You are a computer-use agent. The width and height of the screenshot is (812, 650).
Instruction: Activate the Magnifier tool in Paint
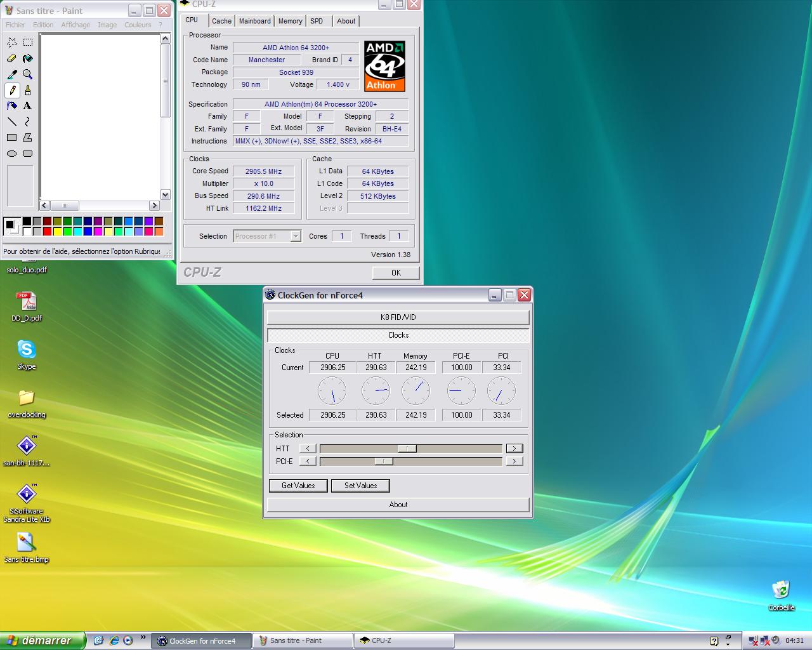[x=28, y=74]
